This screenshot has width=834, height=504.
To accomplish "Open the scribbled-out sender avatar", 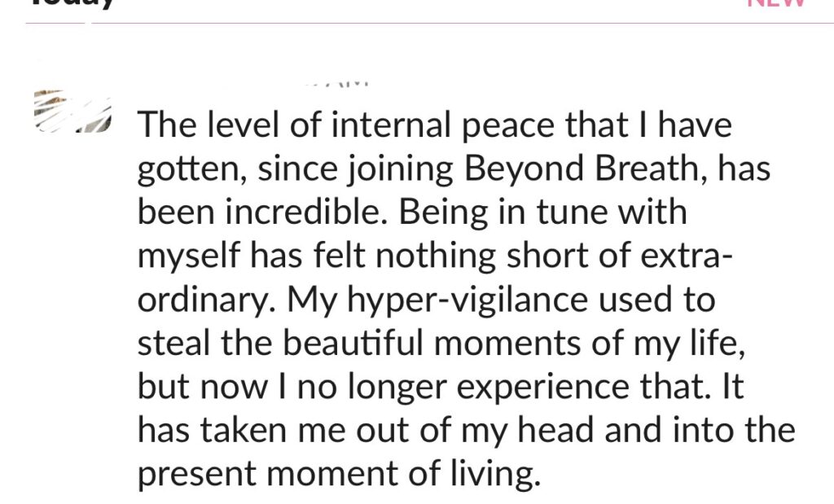I will coord(72,111).
